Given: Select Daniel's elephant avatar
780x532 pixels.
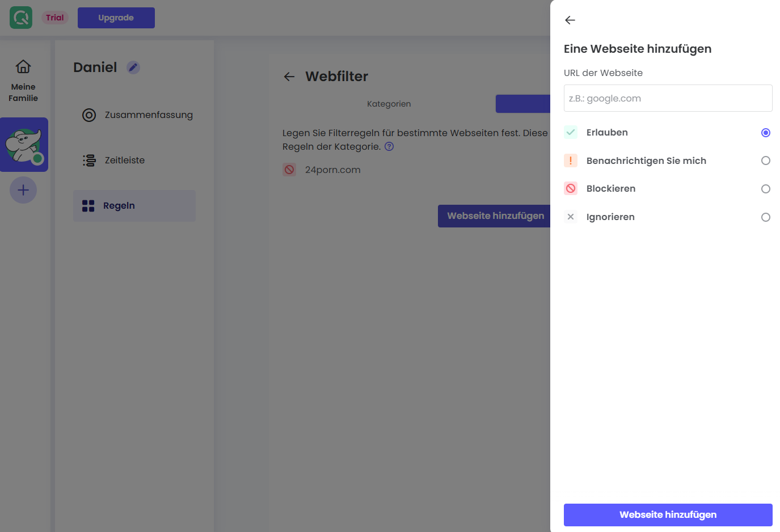Looking at the screenshot, I should point(24,145).
